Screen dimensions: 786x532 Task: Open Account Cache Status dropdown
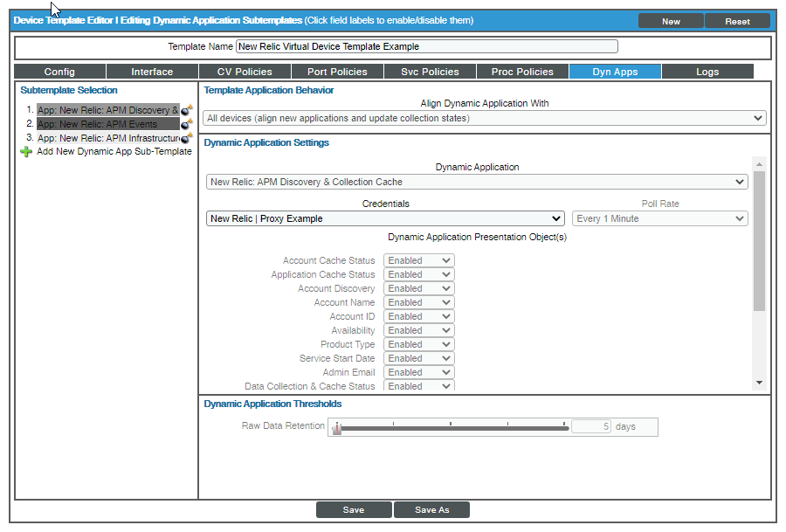tap(418, 260)
